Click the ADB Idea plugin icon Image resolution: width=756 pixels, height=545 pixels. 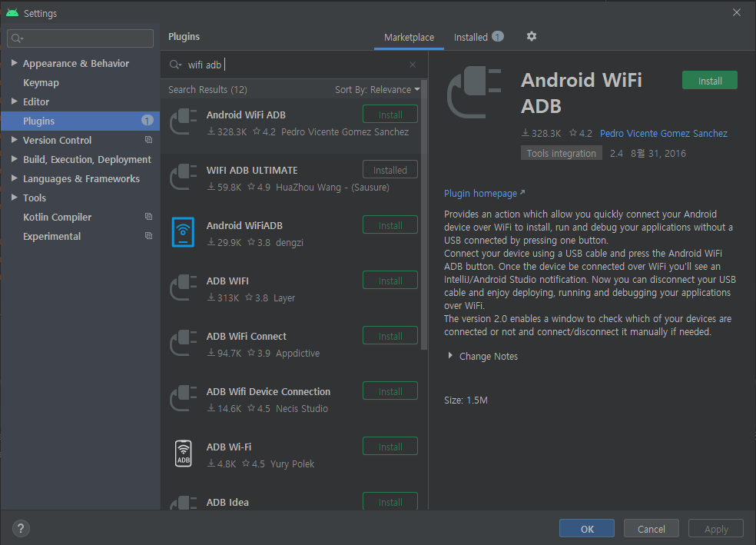click(x=183, y=503)
